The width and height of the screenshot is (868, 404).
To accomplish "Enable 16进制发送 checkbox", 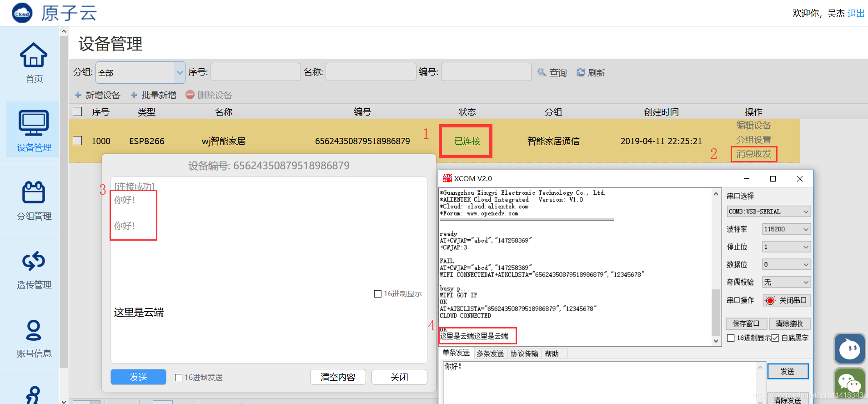I will [x=179, y=378].
